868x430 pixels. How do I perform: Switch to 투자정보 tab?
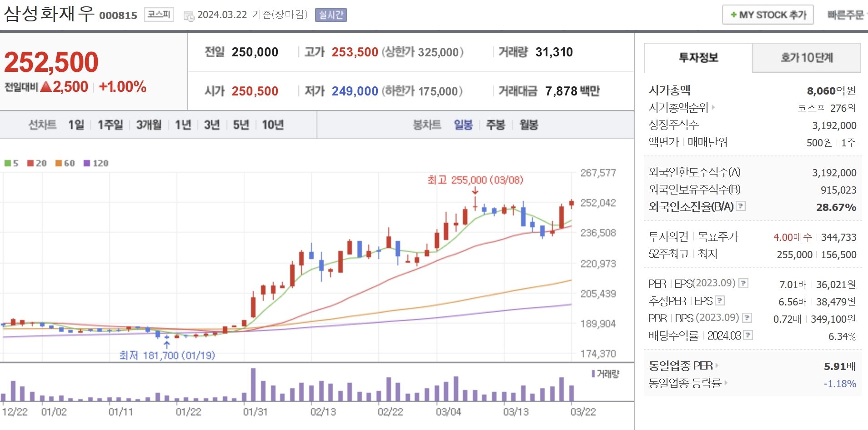tap(698, 58)
